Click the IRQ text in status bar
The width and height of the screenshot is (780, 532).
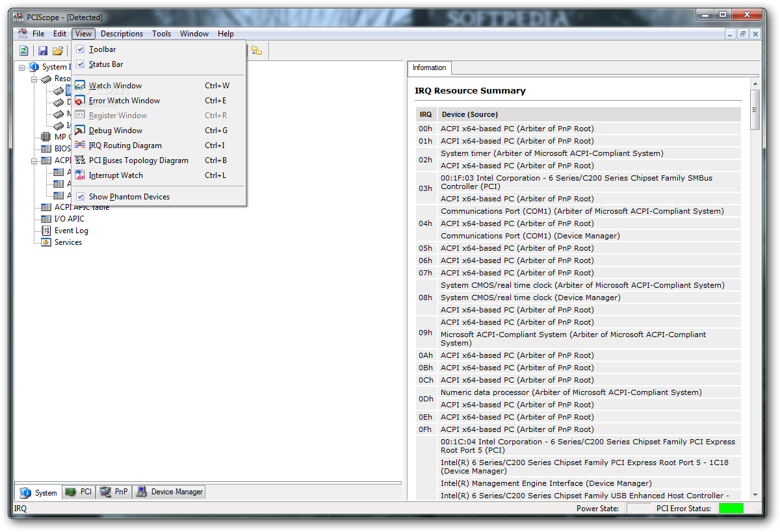click(20, 509)
